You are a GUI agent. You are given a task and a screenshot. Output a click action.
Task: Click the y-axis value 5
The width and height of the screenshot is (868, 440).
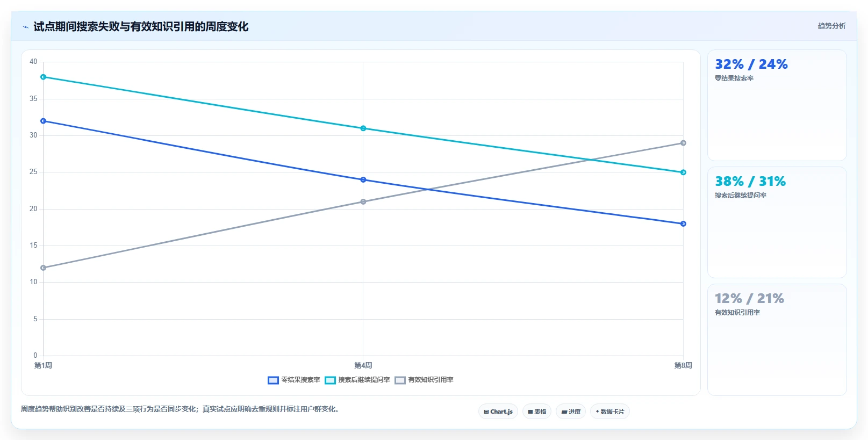click(x=35, y=319)
